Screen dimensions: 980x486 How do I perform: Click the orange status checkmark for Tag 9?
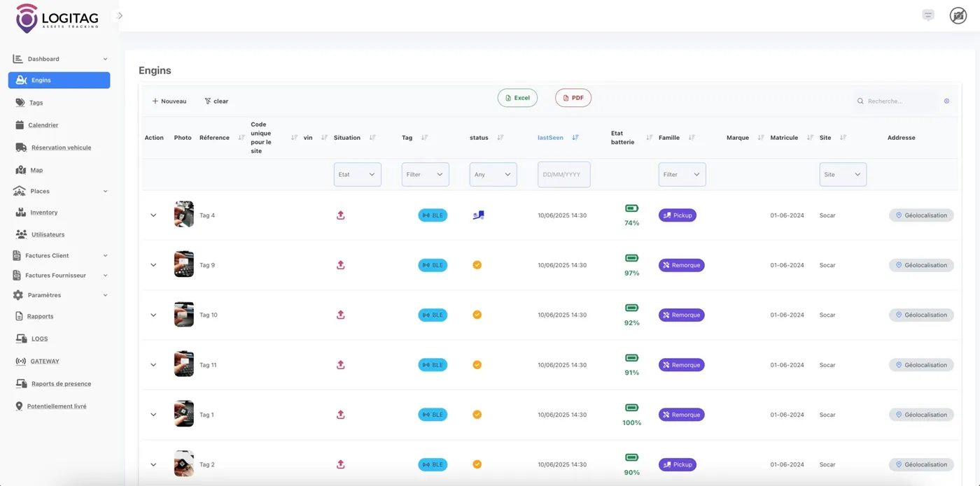477,265
